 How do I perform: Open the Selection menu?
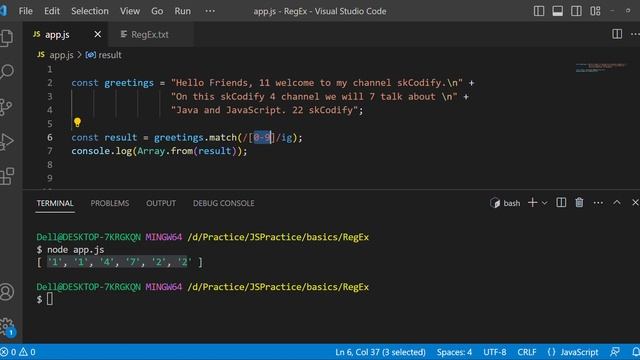(90, 11)
